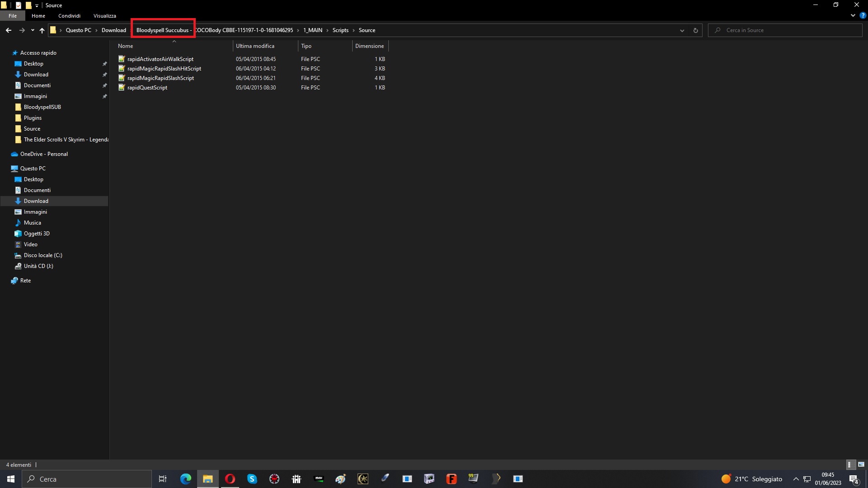
Task: Open the weather widget showing 21°C Soleggiato
Action: 751,479
